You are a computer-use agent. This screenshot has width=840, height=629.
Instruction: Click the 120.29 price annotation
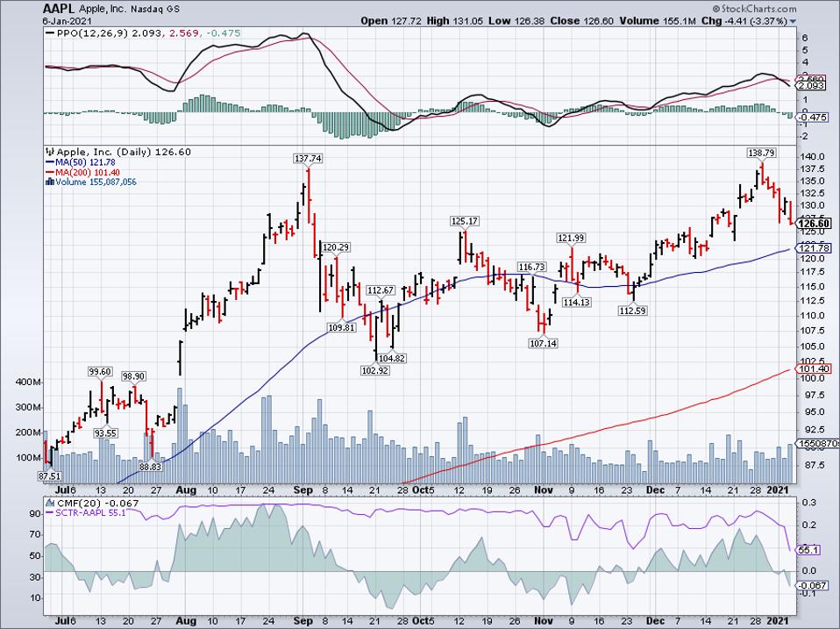[337, 247]
